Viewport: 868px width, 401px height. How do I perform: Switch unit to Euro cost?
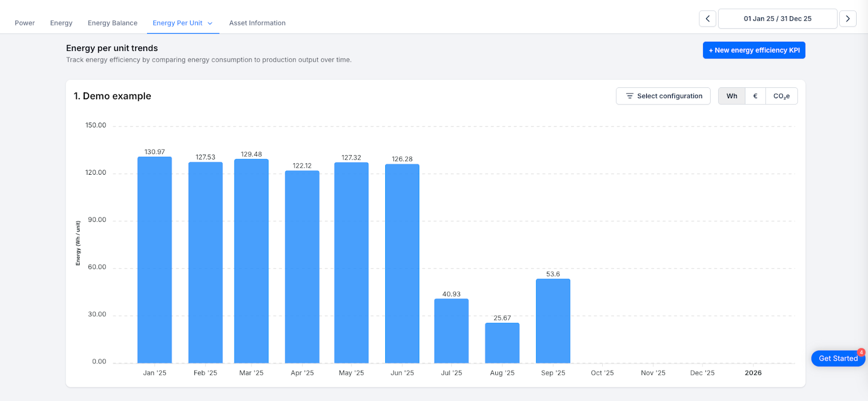(x=755, y=96)
